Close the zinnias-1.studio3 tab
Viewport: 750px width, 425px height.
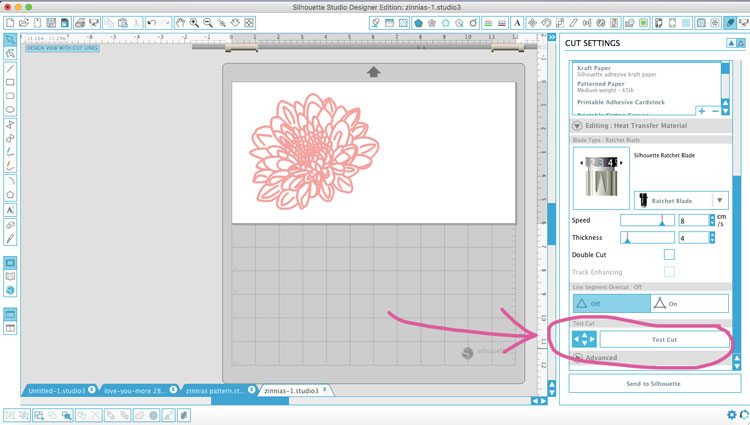point(325,390)
